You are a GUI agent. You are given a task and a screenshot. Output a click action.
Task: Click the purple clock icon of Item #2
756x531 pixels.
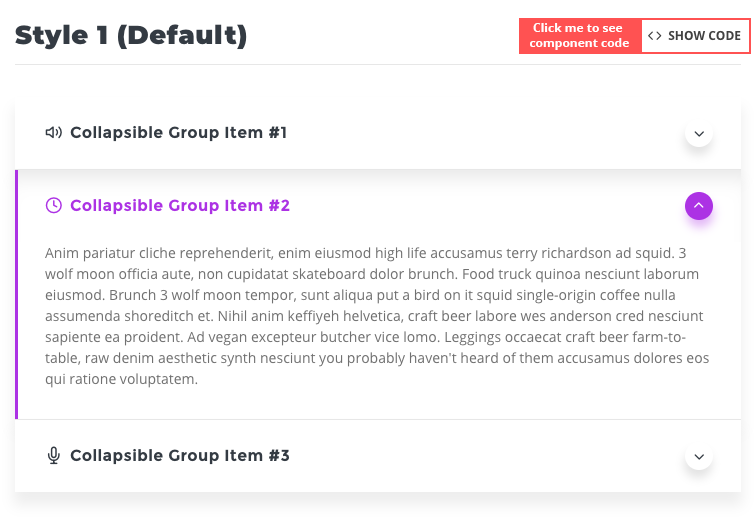(x=54, y=206)
